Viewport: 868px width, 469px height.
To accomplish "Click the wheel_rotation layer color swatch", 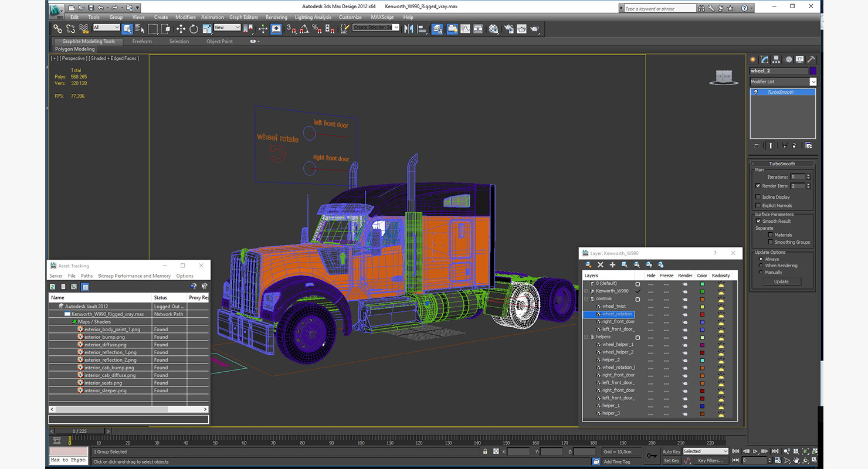I will [702, 314].
